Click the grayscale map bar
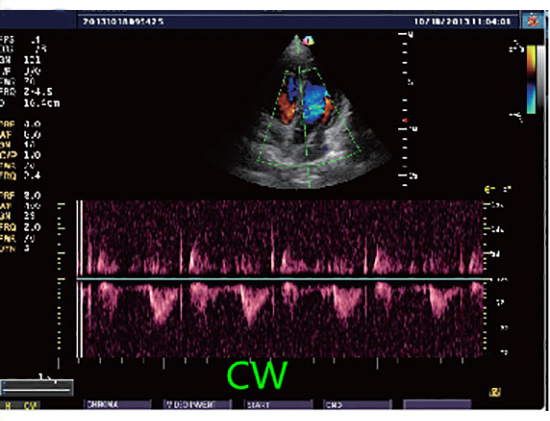 coord(541,80)
